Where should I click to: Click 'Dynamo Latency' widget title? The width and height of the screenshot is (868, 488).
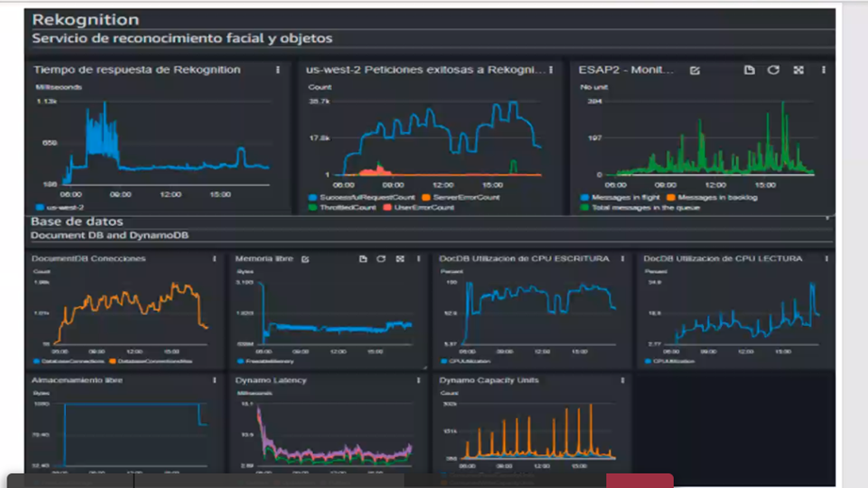point(270,380)
